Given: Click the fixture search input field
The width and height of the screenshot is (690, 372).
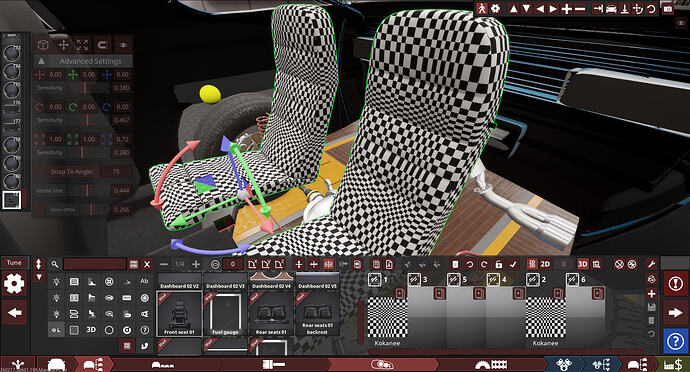Looking at the screenshot, I should pyautogui.click(x=95, y=264).
